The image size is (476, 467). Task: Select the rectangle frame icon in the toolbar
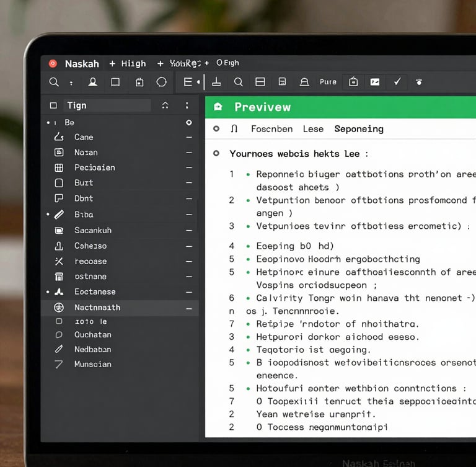pos(115,82)
